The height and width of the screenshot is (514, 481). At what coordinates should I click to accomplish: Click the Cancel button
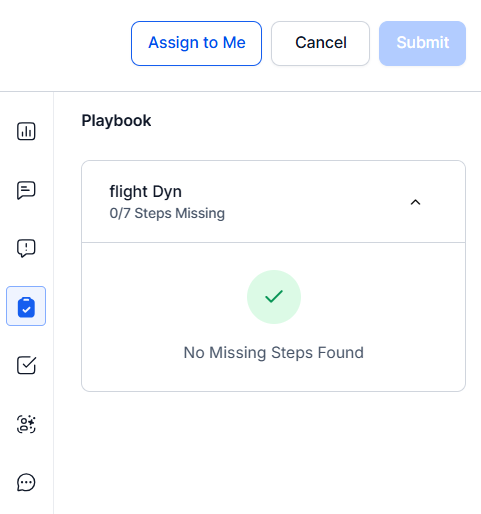click(x=320, y=43)
